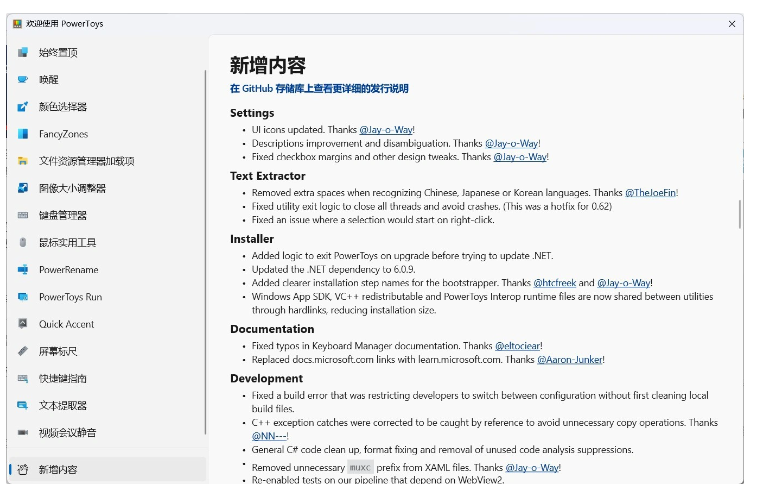The width and height of the screenshot is (757, 503).
Task: Select the 键盘管理器 keyboard icon
Action: click(x=23, y=215)
